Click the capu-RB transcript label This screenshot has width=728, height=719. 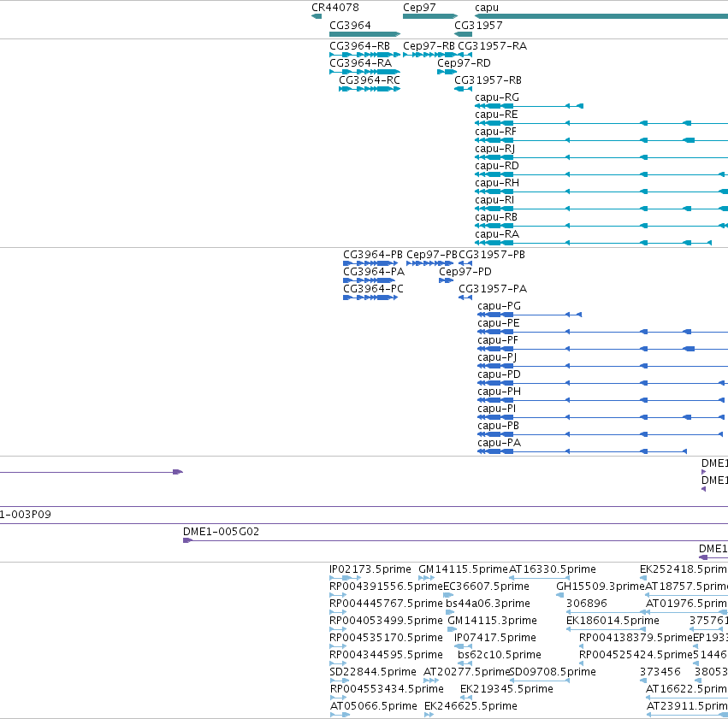pos(496,217)
